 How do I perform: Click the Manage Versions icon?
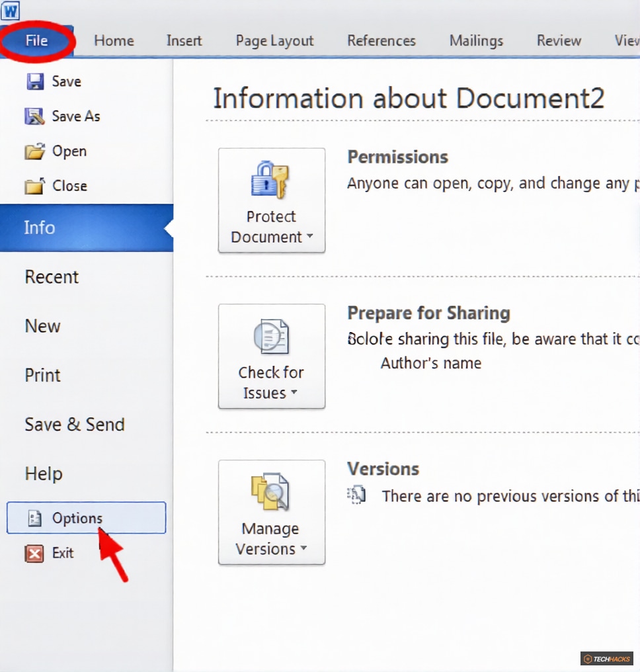coord(271,491)
